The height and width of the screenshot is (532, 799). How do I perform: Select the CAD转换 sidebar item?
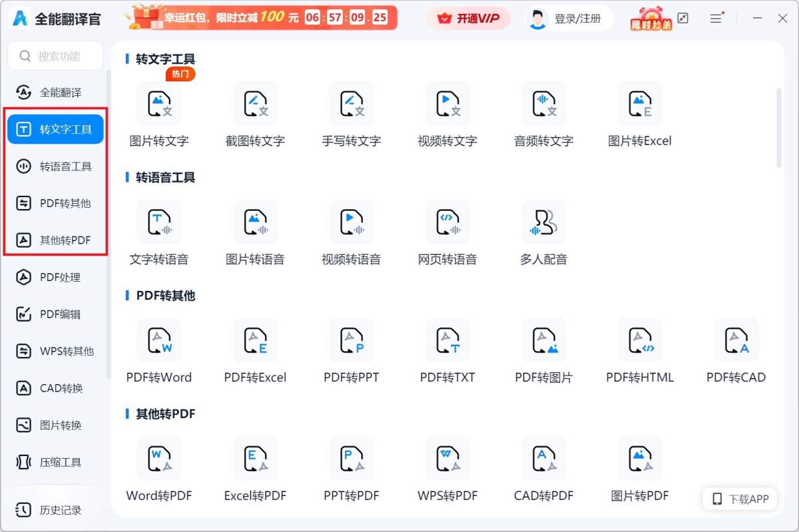pos(55,388)
